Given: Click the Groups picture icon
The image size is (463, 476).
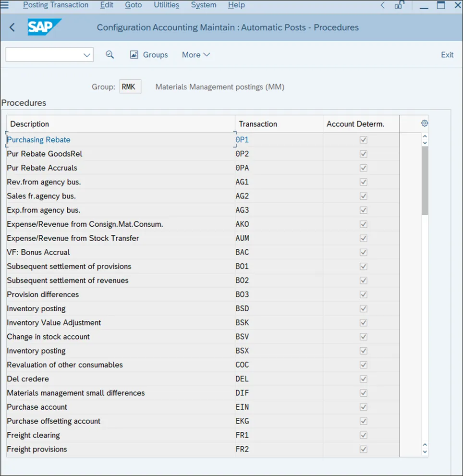Looking at the screenshot, I should tap(134, 55).
